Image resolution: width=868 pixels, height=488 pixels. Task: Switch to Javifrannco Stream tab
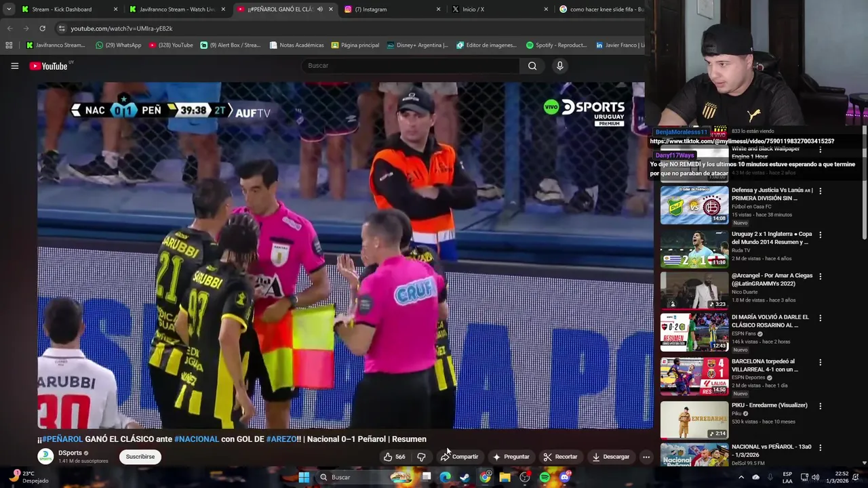(178, 9)
